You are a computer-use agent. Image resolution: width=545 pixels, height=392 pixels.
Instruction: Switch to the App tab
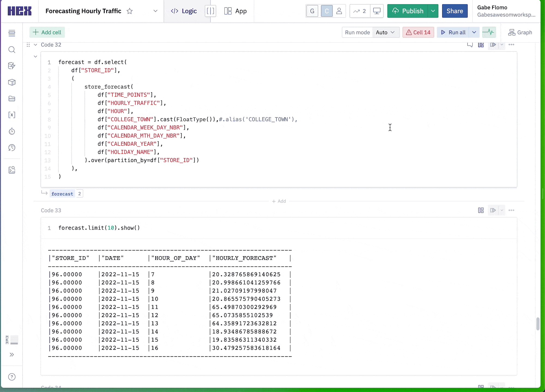tap(235, 11)
